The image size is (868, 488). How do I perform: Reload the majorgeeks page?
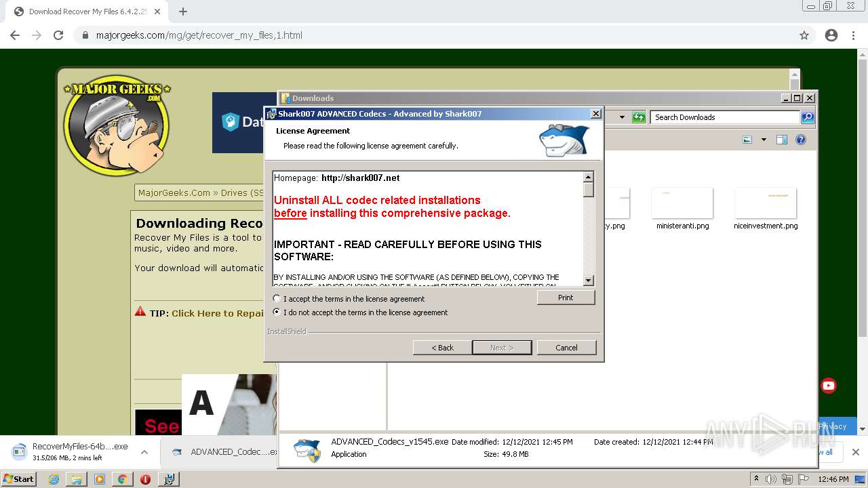[58, 35]
